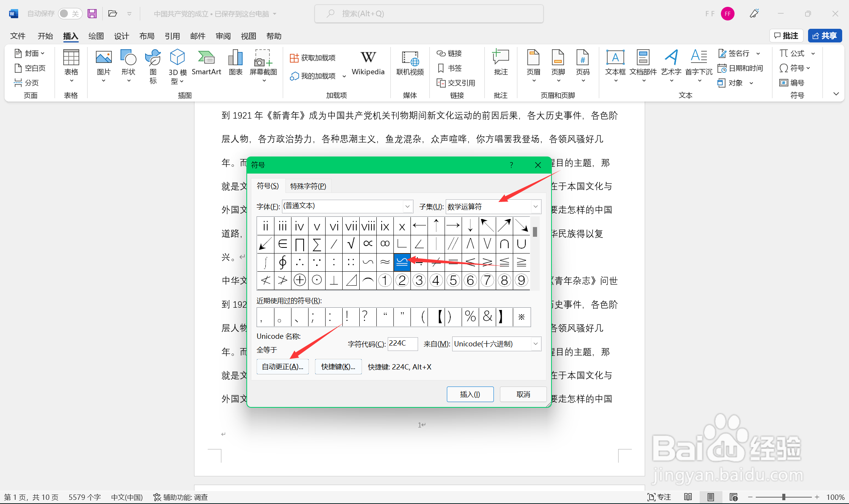Click the Comments (批注) button top right
Screen dimensions: 849x504
coord(786,36)
